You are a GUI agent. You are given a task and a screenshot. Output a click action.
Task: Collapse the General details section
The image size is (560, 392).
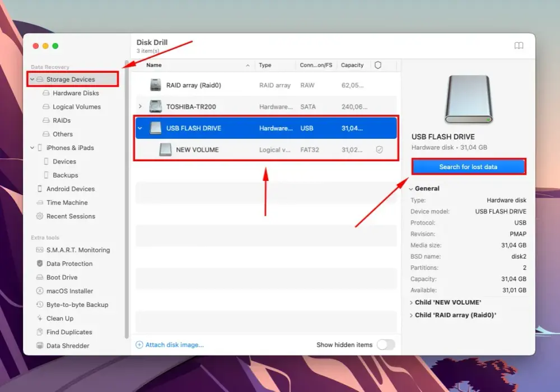pos(411,189)
